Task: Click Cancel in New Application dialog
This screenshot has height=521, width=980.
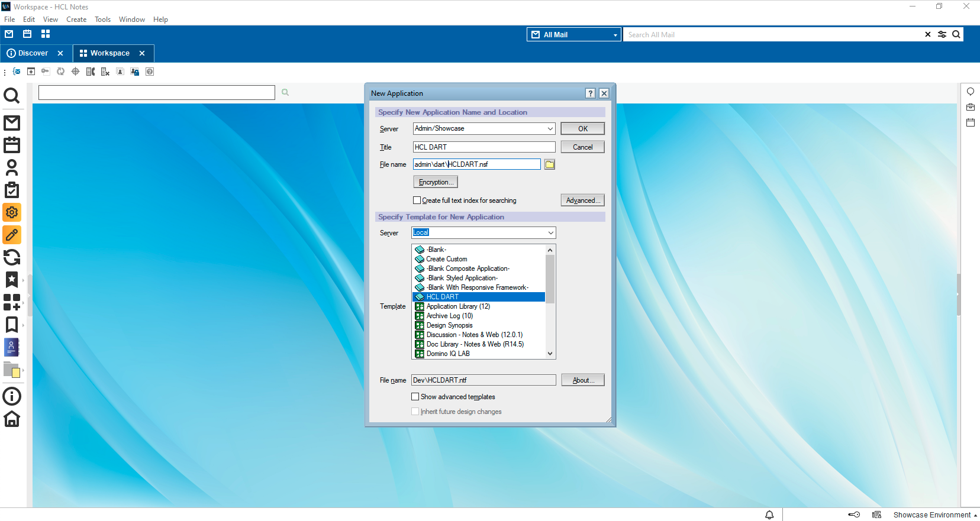Action: click(x=583, y=147)
